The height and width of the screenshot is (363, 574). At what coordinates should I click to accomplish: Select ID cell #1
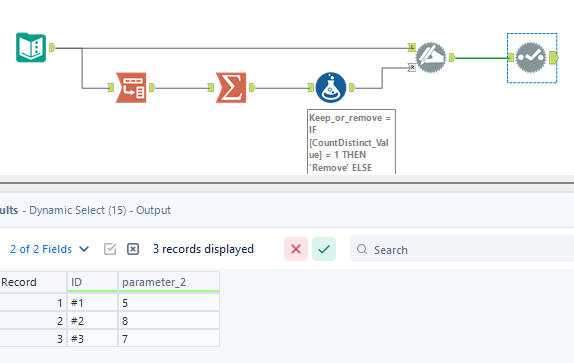pyautogui.click(x=92, y=303)
